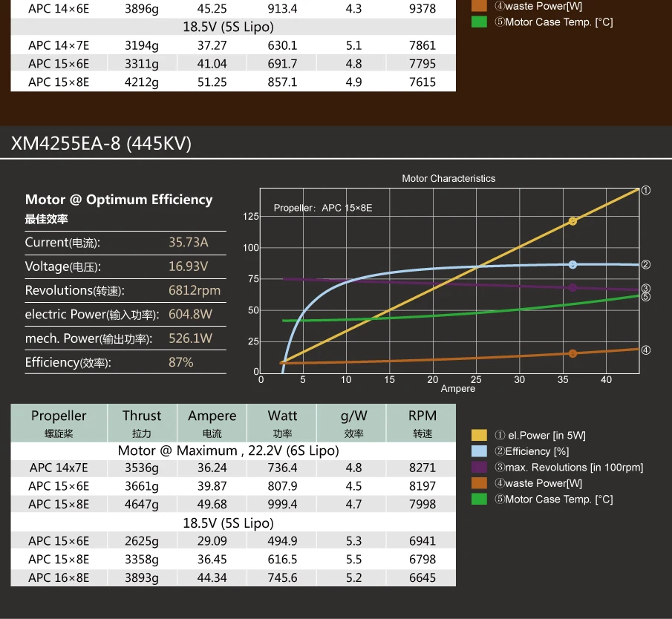Click the ampere value 44.34
The width and height of the screenshot is (672, 619).
(x=212, y=577)
